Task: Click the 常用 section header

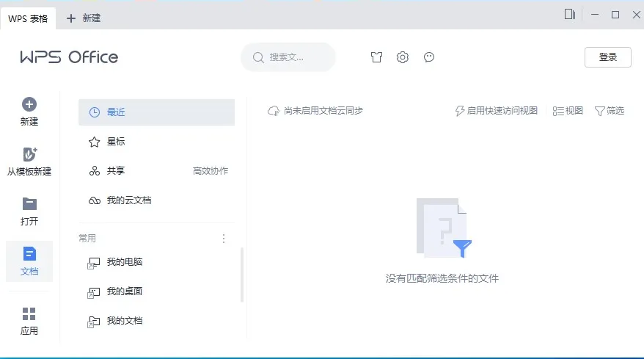Action: point(87,238)
